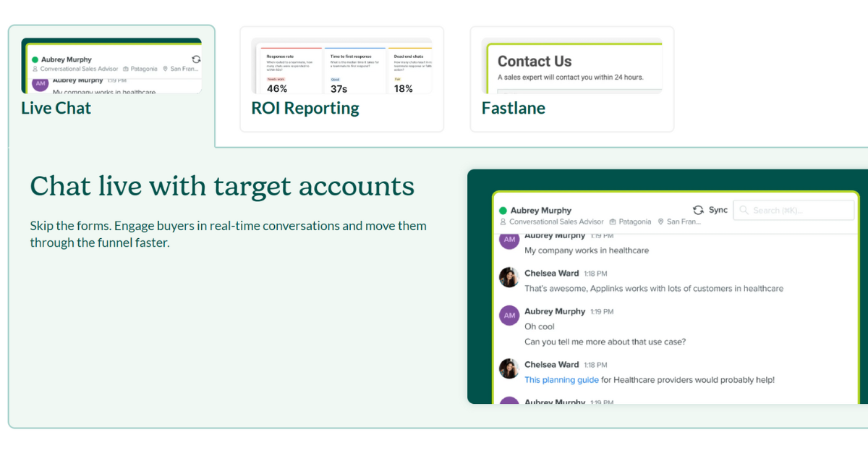This screenshot has height=456, width=868.
Task: Click the person icon before Conversational Sales Advisor
Action: click(x=503, y=221)
